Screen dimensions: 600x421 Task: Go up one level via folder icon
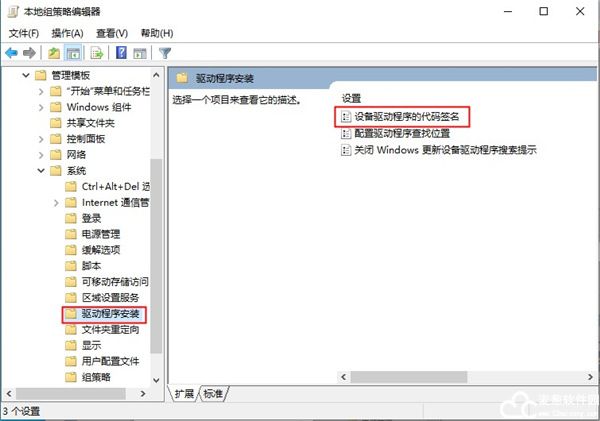(x=54, y=53)
